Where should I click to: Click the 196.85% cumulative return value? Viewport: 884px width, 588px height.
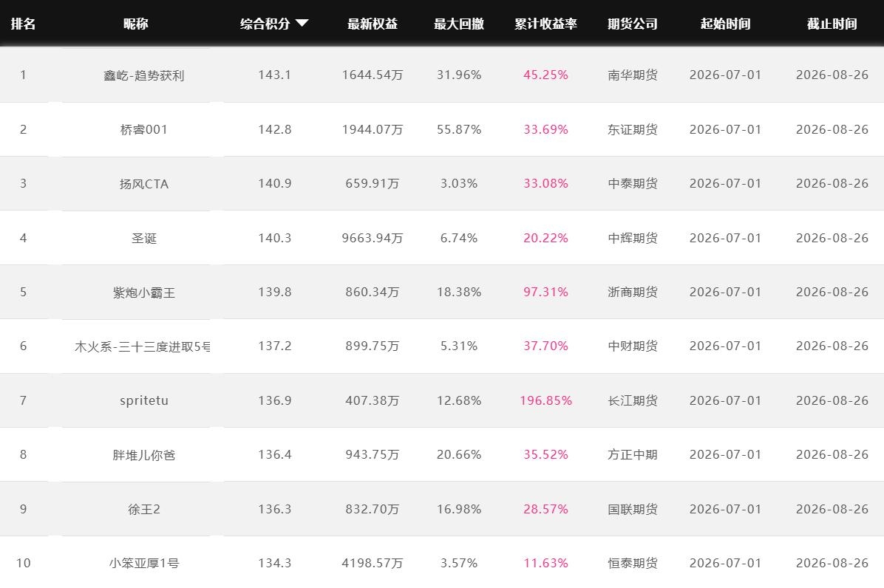pos(545,400)
